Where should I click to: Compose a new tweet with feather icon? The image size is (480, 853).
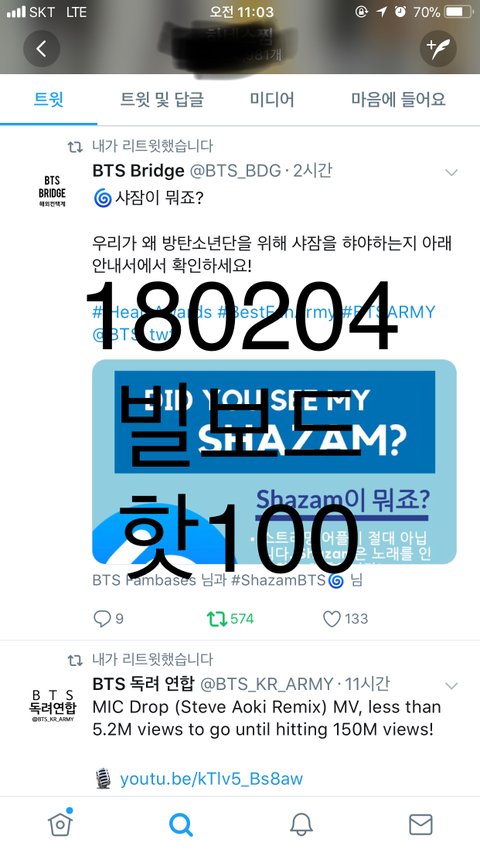tap(438, 49)
